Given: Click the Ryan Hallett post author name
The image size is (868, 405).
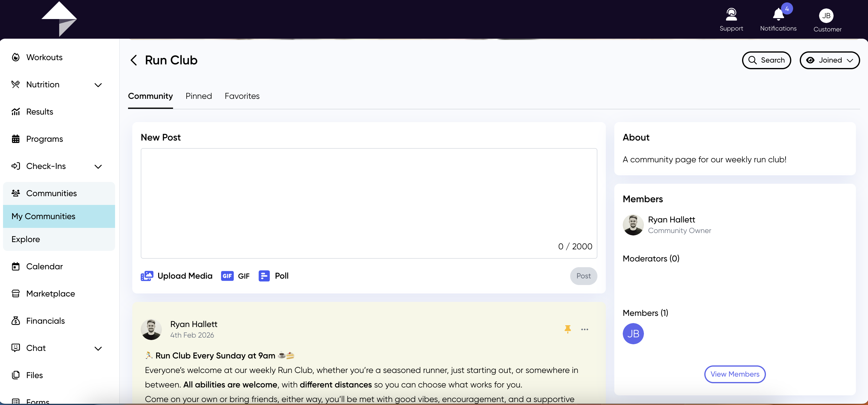Looking at the screenshot, I should pyautogui.click(x=193, y=324).
